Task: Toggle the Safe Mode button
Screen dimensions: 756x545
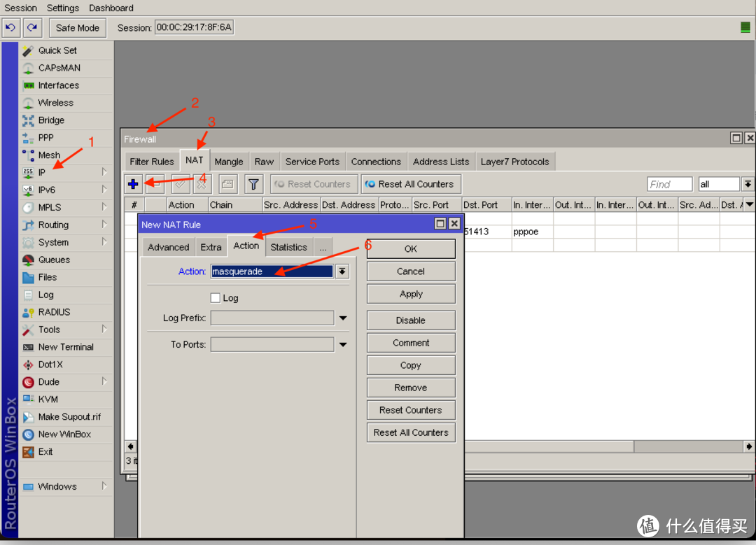Action: pos(78,28)
